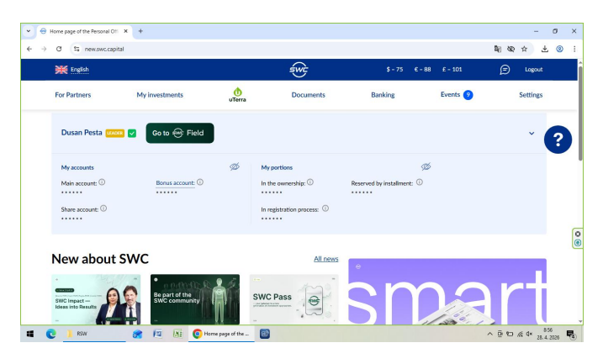
Task: Click the volume muted icon in tray
Action: tap(529, 334)
